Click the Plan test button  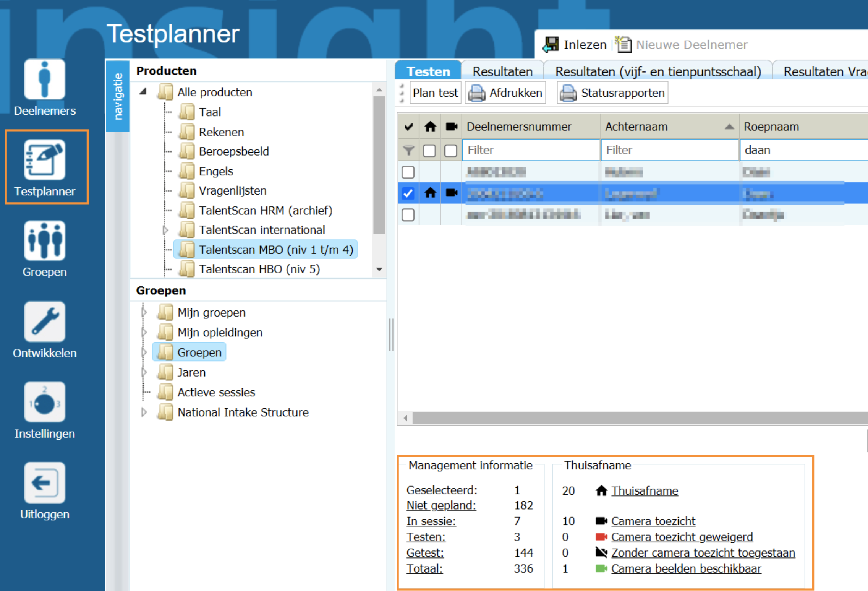(x=435, y=93)
